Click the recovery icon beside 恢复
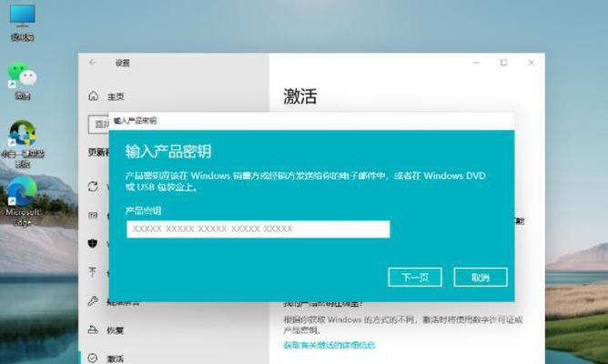The height and width of the screenshot is (364, 608). [x=93, y=330]
